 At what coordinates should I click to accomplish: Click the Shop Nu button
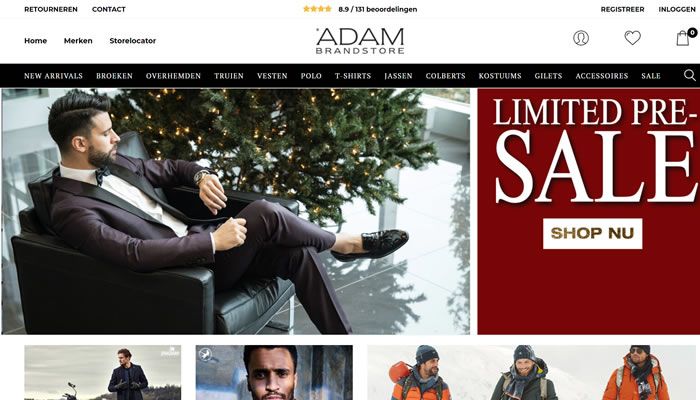pos(592,233)
